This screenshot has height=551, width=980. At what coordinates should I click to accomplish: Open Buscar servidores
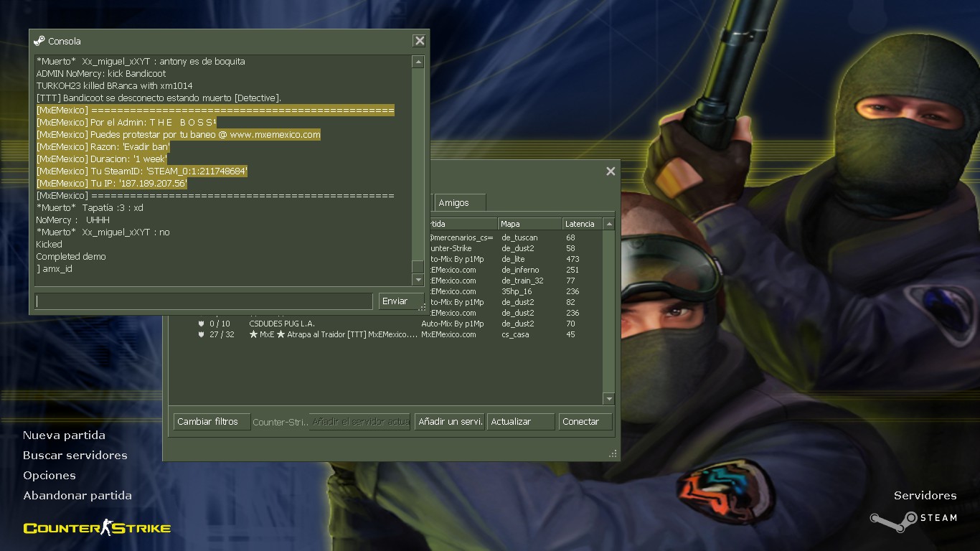pyautogui.click(x=75, y=456)
